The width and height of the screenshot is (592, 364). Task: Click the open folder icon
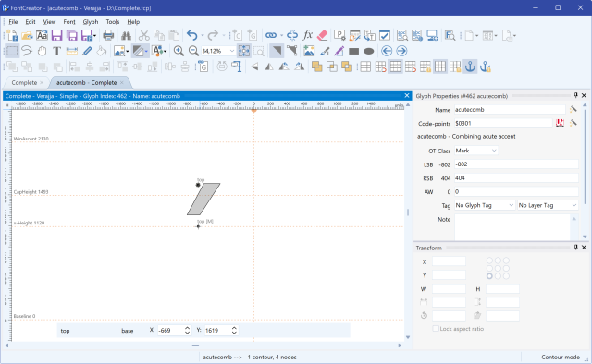coord(27,35)
